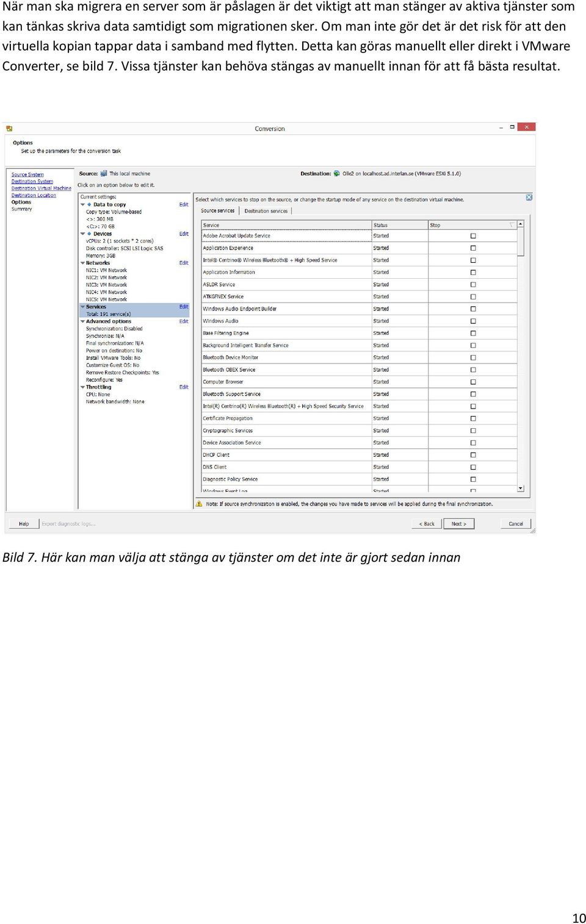Viewport: 586px width, 924px height.
Task: Go to Destination System step
Action: pos(32,181)
